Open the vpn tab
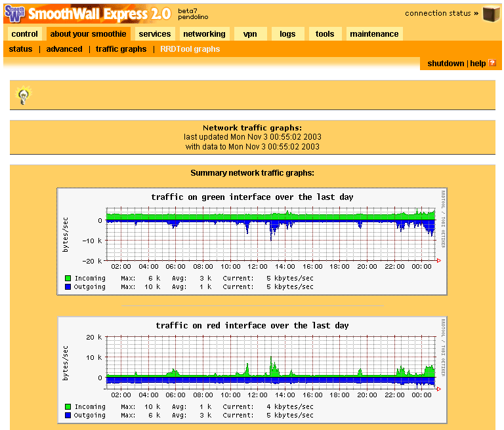 [250, 33]
